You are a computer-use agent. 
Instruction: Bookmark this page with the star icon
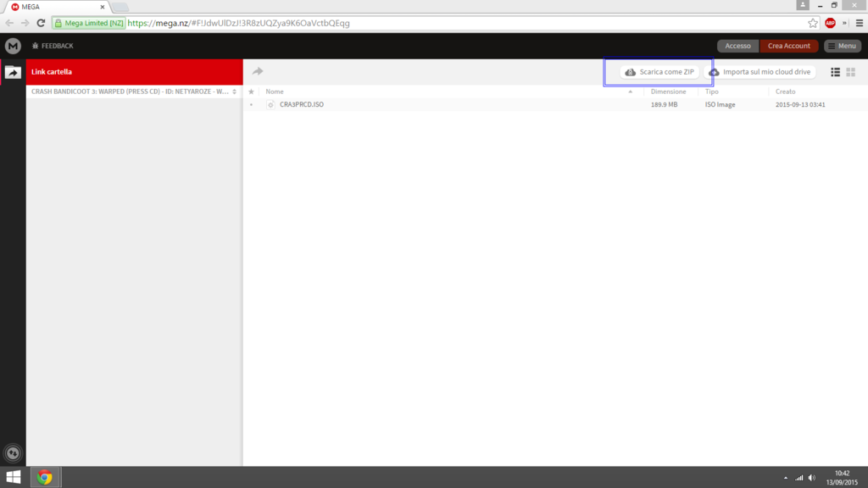pos(813,23)
